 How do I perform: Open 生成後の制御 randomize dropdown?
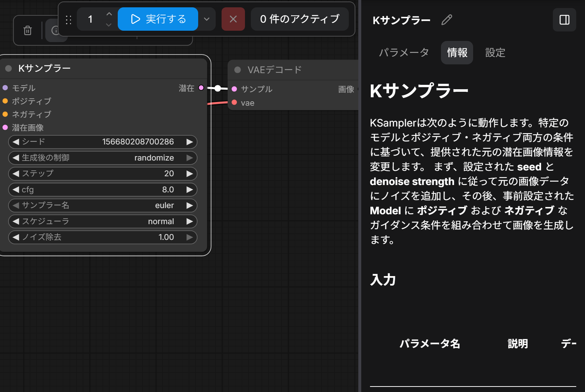click(103, 158)
